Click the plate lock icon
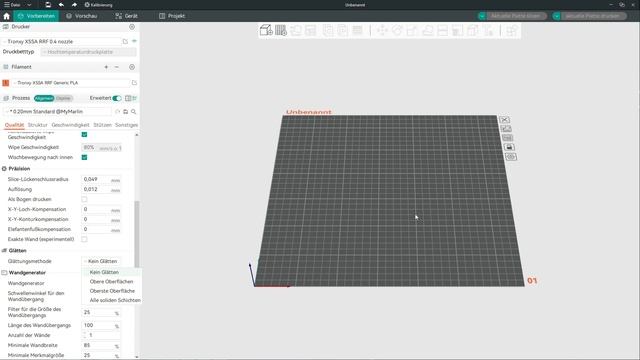 (509, 147)
